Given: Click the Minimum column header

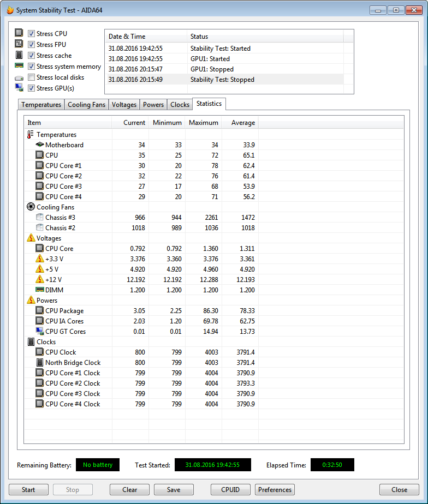Looking at the screenshot, I should 167,123.
